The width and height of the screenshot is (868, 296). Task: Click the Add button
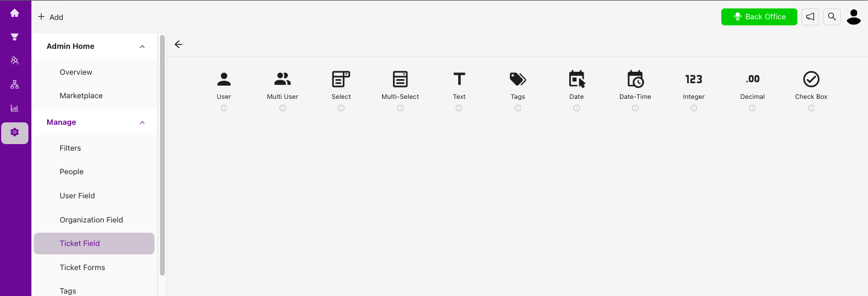tap(51, 17)
